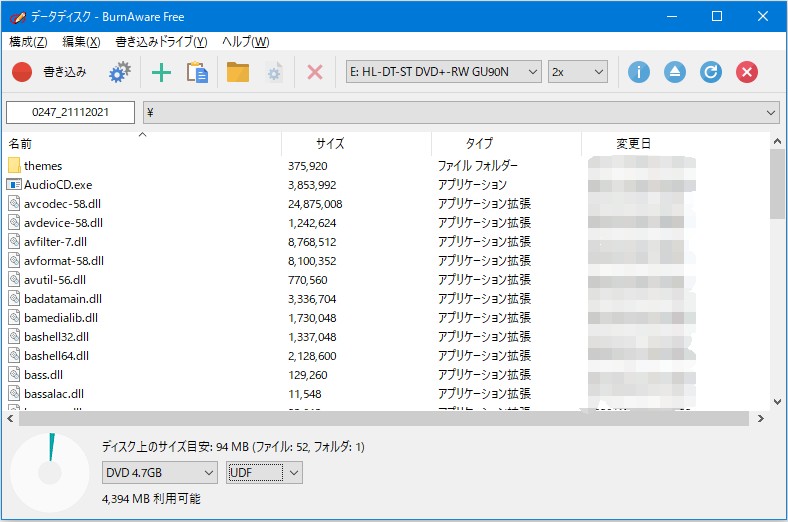Open the 構成(Z) menu

(x=28, y=42)
